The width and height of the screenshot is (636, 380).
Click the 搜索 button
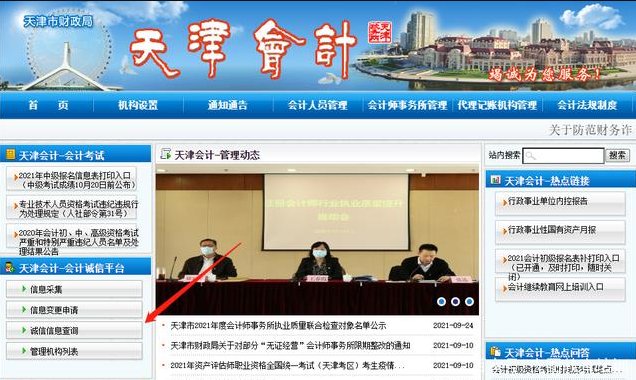pos(617,155)
